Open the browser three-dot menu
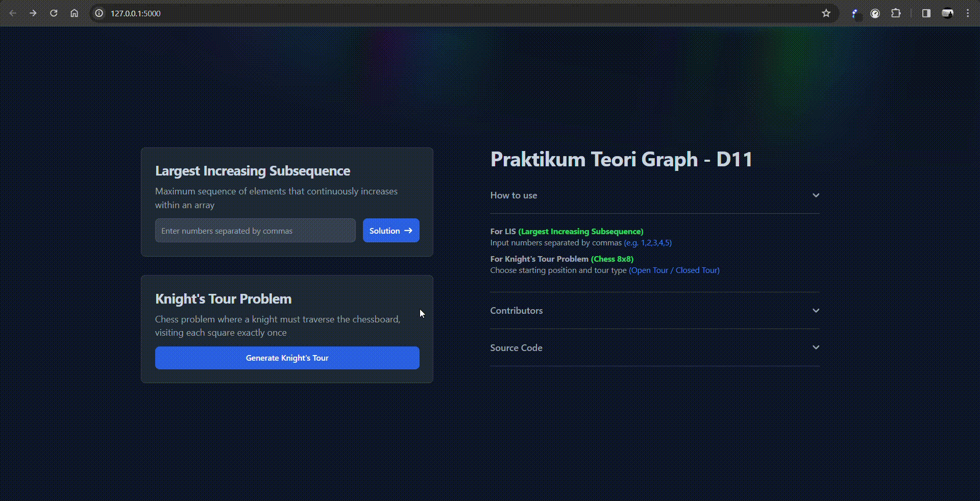The height and width of the screenshot is (501, 980). point(968,13)
